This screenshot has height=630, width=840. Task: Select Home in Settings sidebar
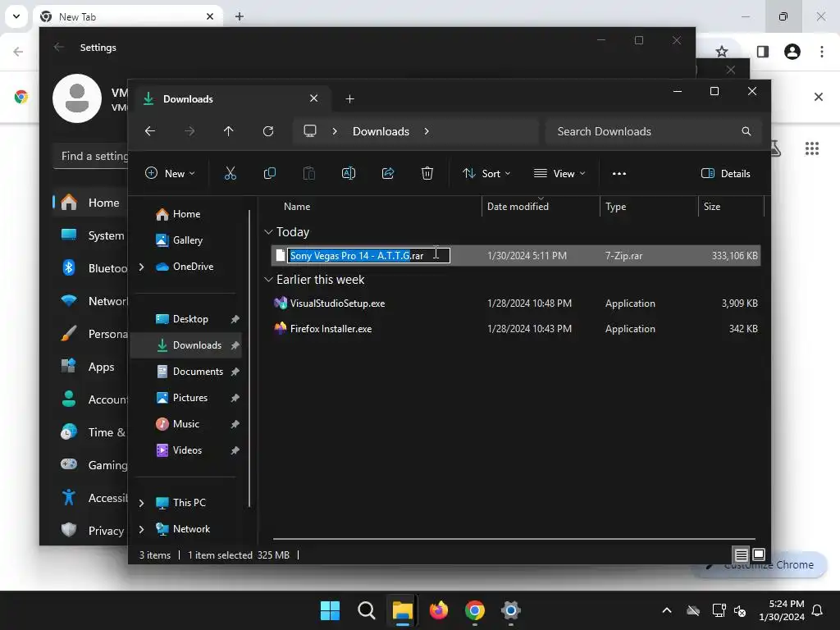(x=91, y=203)
